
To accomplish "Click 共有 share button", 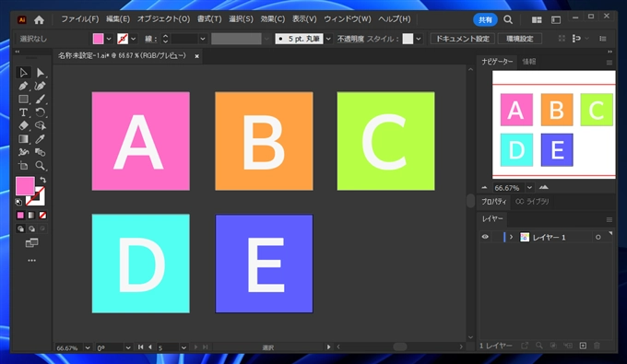I will [x=485, y=19].
